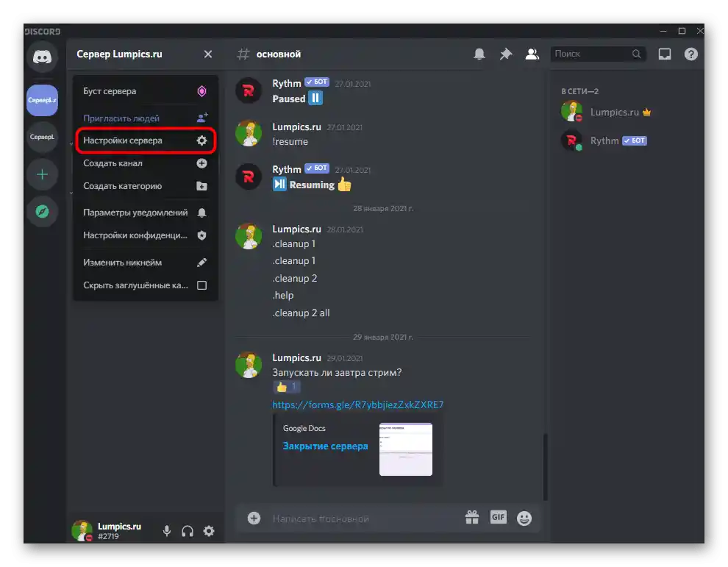Choose Пригласить людей menu entry
This screenshot has width=728, height=567.
[x=145, y=118]
